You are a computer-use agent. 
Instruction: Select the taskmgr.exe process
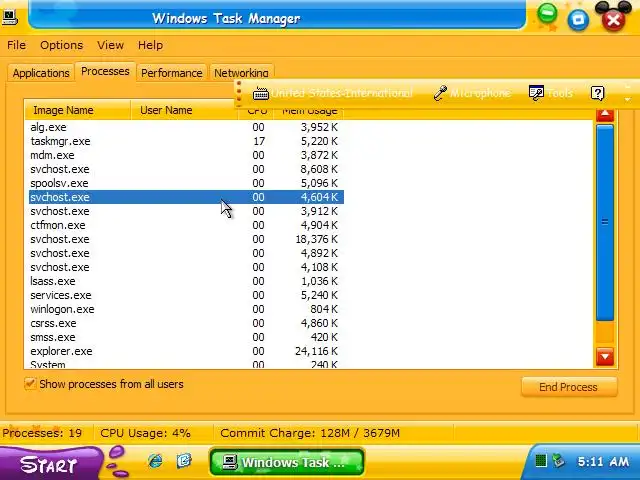[x=186, y=141]
